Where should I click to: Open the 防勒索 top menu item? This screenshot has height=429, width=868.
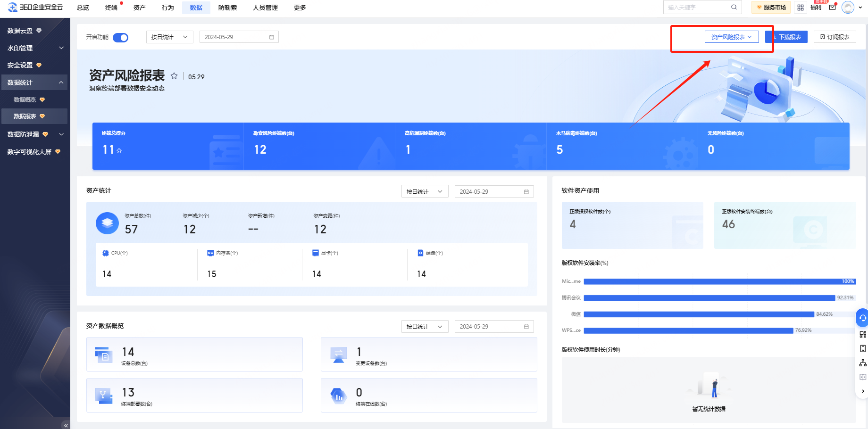(227, 8)
